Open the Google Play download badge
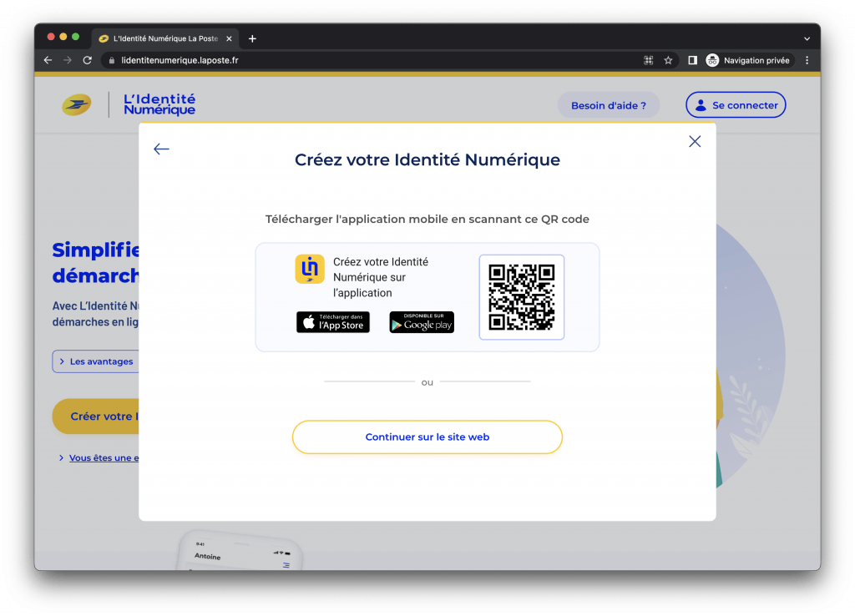855x616 pixels. point(422,322)
